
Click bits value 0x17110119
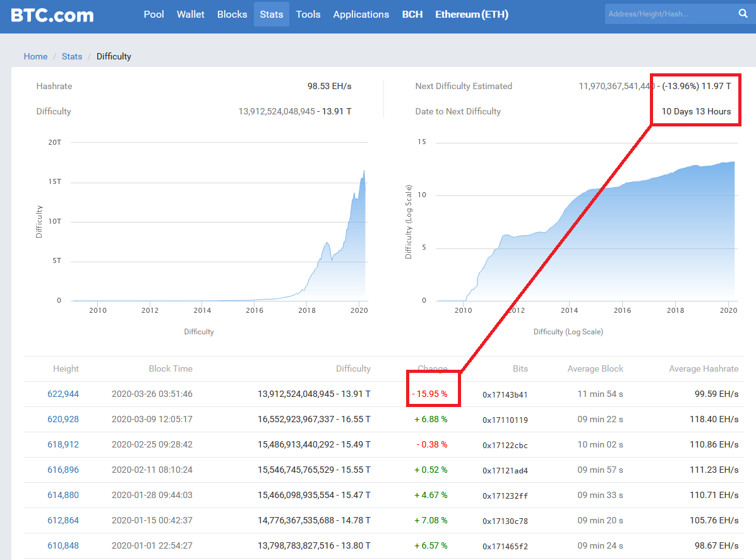point(505,420)
